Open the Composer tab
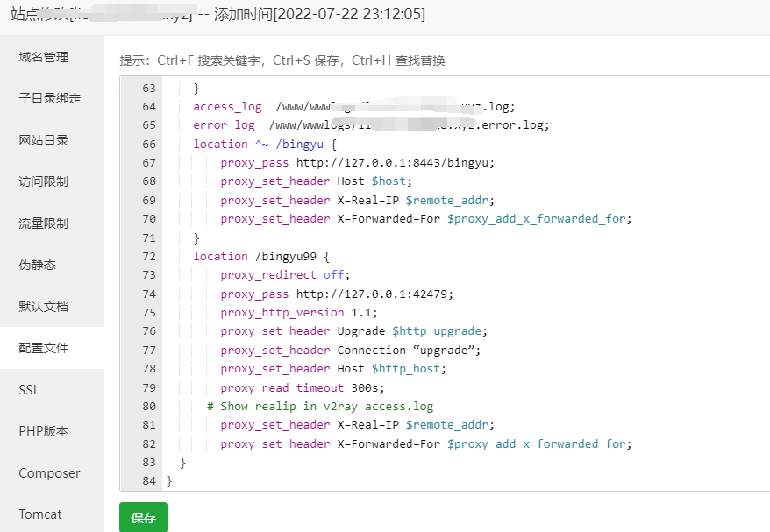 (49, 473)
